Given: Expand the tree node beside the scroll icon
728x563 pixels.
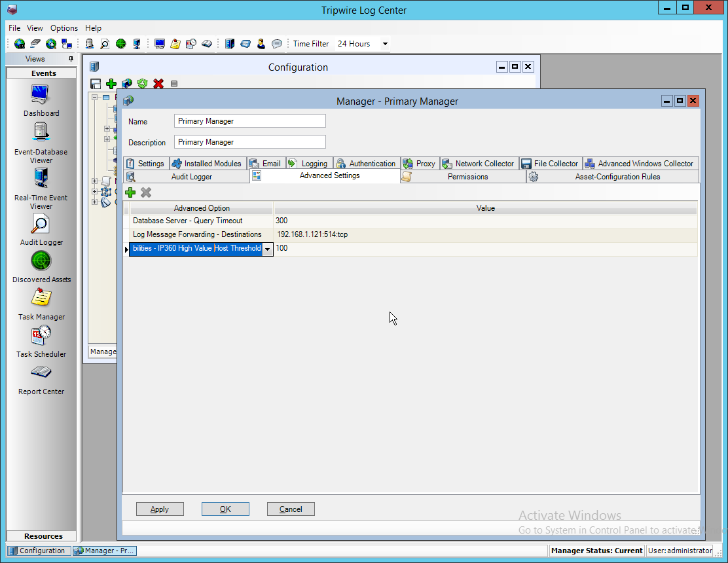Looking at the screenshot, I should pyautogui.click(x=95, y=181).
